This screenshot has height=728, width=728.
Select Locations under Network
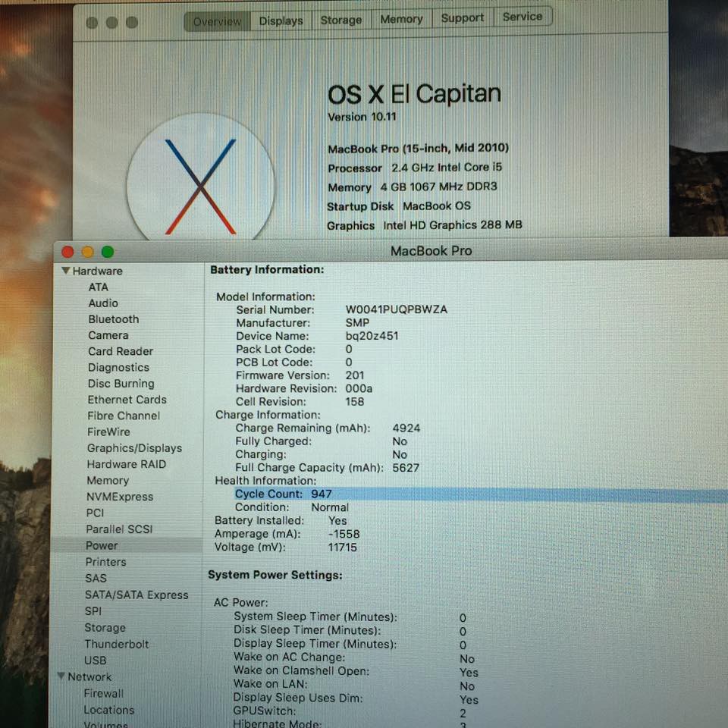click(109, 710)
